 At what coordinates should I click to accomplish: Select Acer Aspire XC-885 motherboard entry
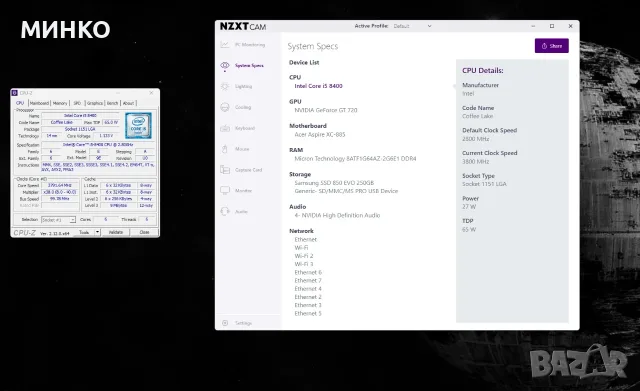(320, 134)
